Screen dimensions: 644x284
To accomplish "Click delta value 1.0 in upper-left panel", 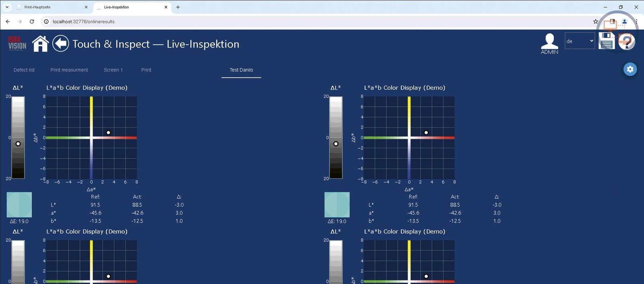I will tap(179, 221).
